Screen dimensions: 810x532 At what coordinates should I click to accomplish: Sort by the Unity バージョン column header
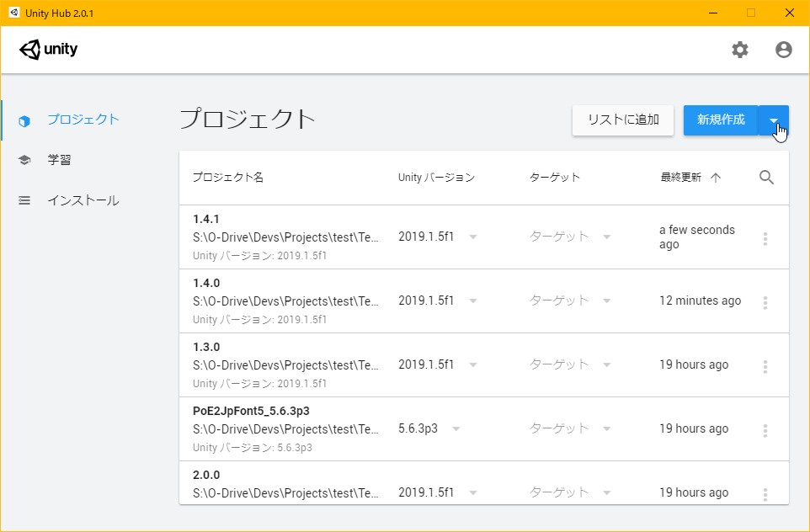(436, 177)
